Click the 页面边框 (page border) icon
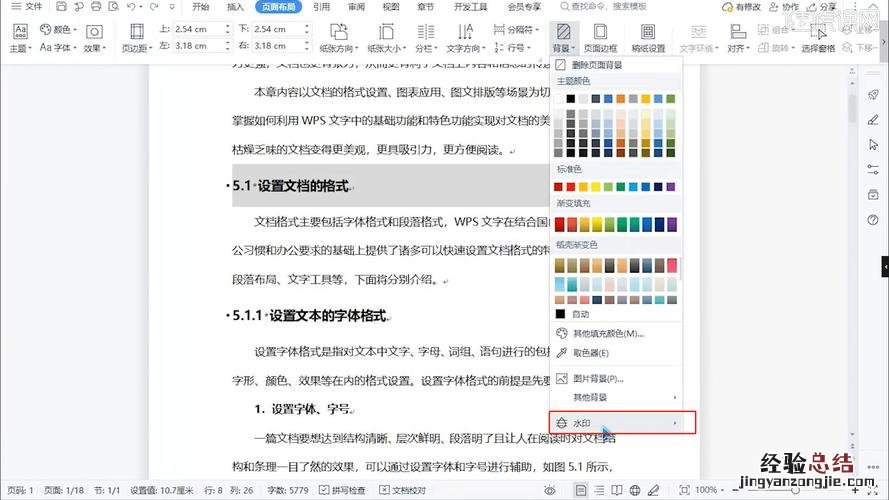 [x=600, y=39]
